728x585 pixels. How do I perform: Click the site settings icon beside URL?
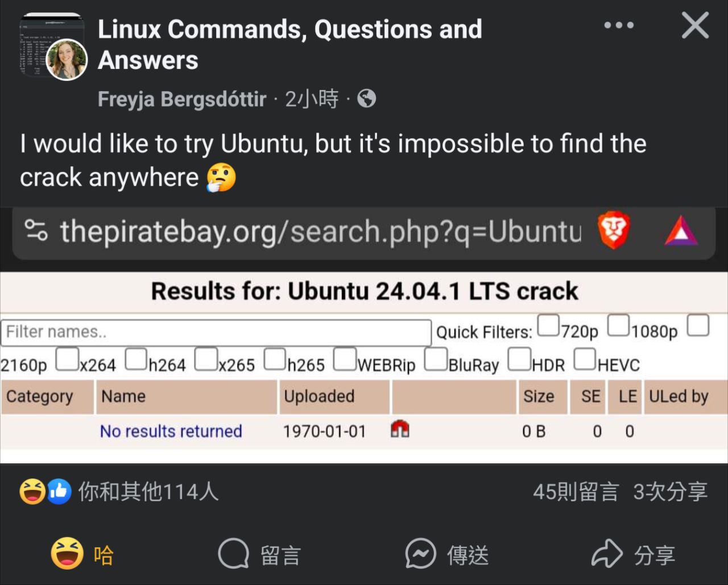pos(36,231)
